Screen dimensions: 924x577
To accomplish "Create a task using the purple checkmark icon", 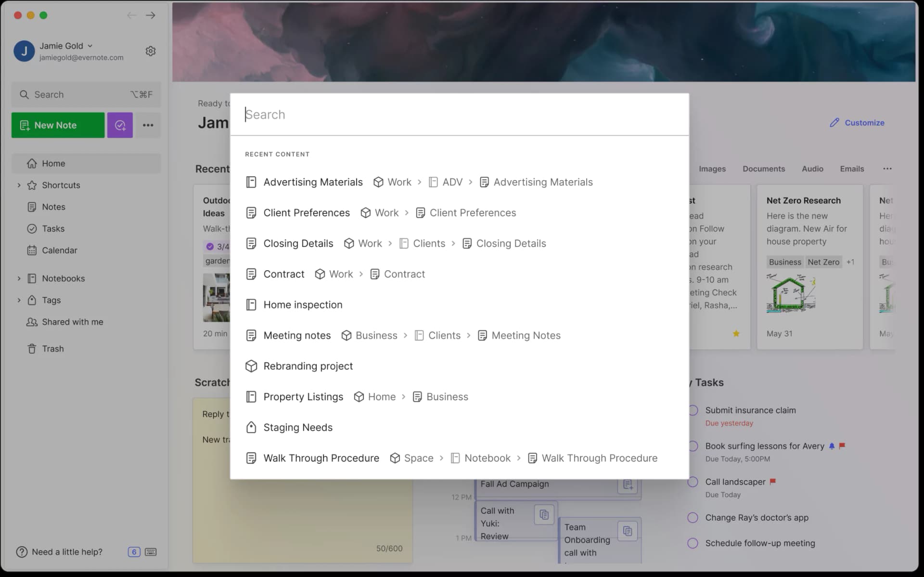I will point(120,125).
